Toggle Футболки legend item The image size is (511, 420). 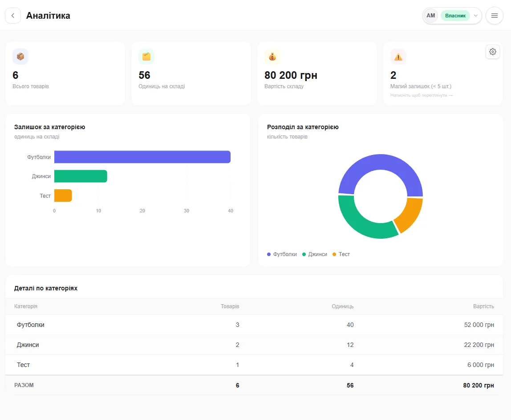[x=282, y=254]
